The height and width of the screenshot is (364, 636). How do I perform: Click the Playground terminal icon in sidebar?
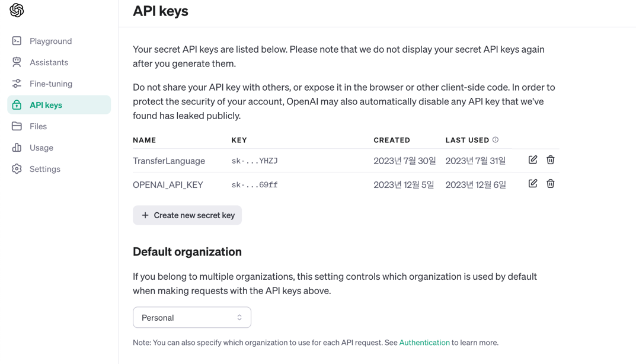[x=17, y=41]
